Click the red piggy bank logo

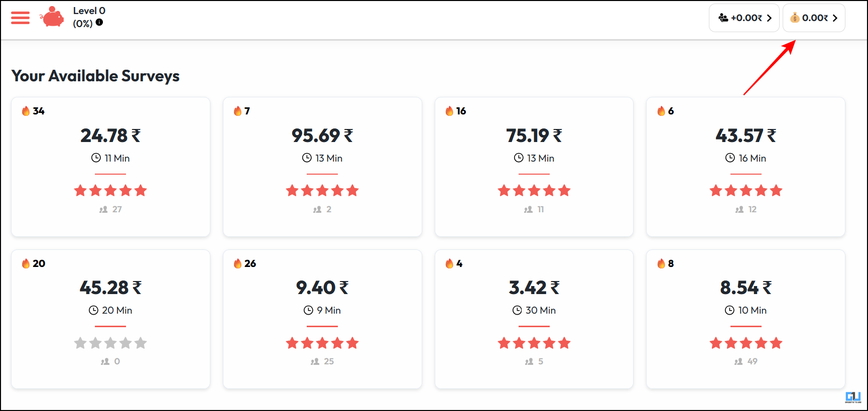(x=52, y=17)
